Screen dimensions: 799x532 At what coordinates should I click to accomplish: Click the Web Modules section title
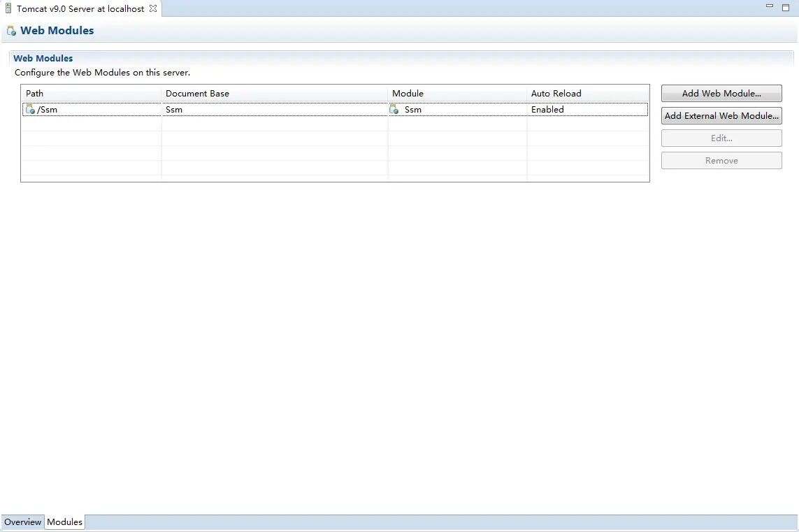(x=43, y=58)
